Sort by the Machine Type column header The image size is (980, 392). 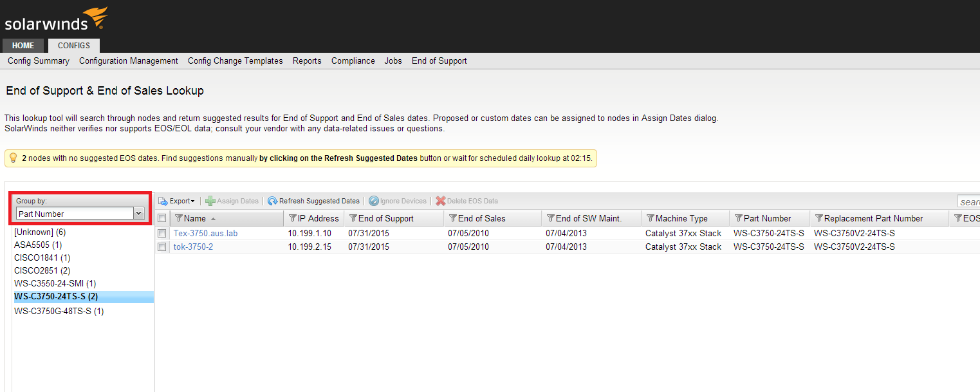685,218
